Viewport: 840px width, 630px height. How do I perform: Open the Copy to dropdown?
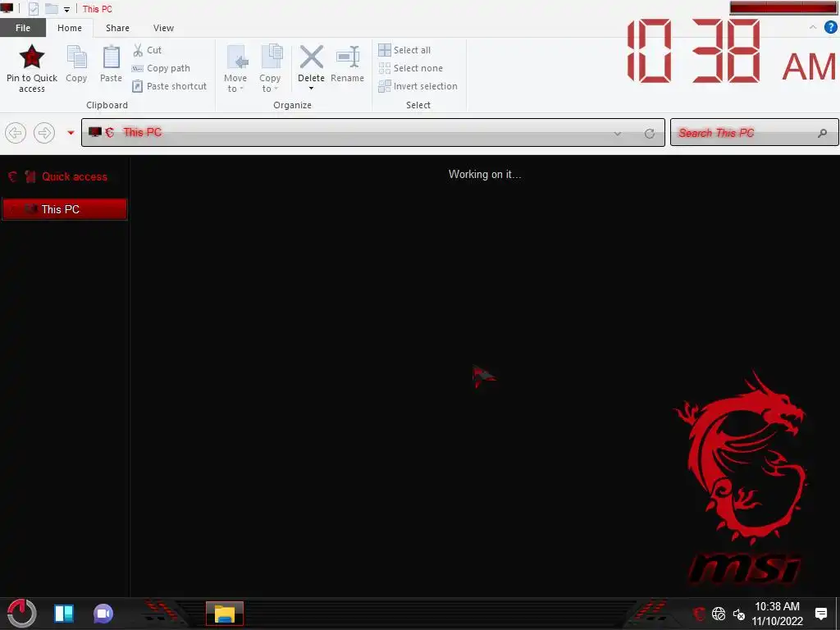tap(270, 68)
